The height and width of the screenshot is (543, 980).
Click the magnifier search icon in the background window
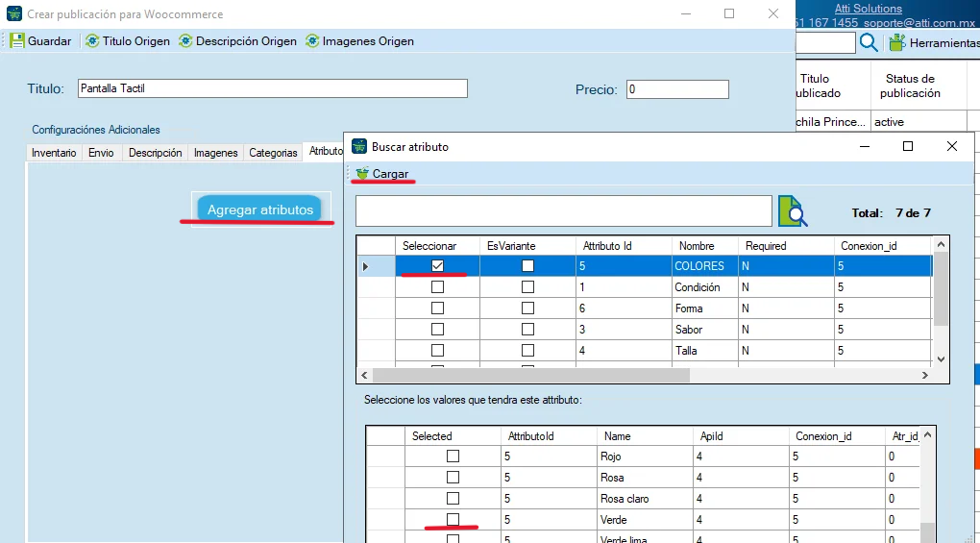pos(869,42)
